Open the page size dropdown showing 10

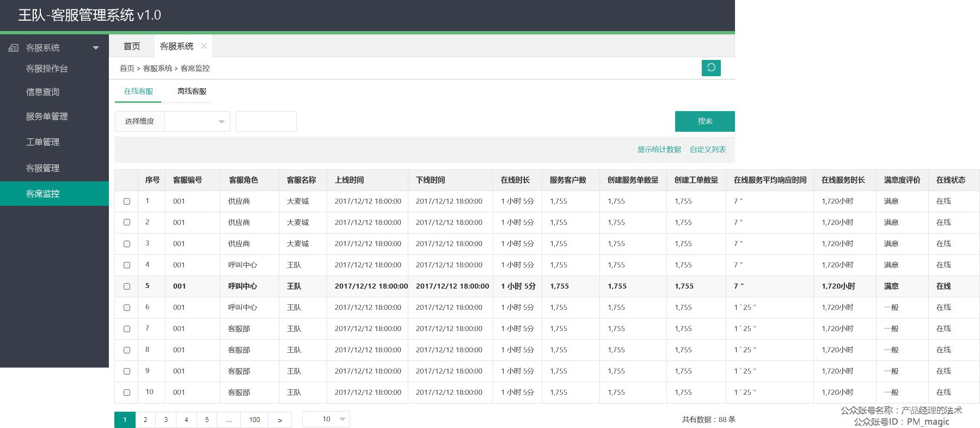click(326, 419)
